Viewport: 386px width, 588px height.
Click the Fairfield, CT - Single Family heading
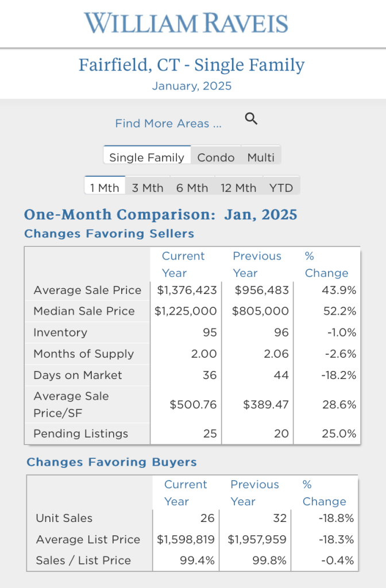pos(192,65)
